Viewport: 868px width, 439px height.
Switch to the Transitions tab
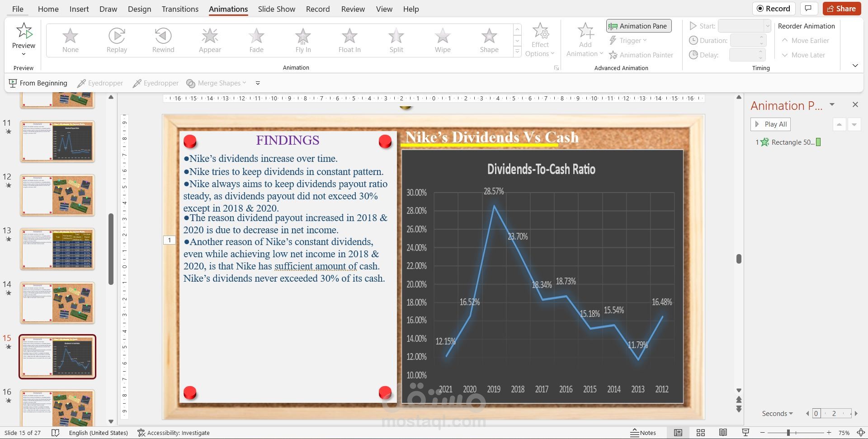point(180,9)
